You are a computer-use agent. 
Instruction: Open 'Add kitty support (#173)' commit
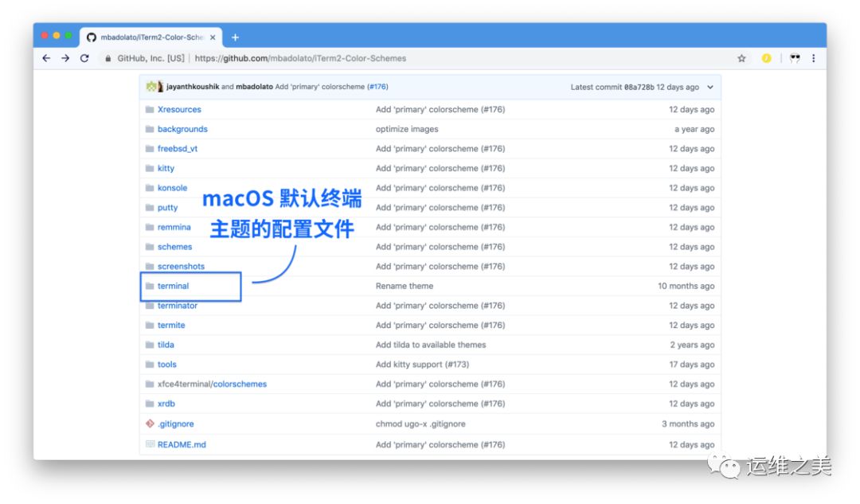pyautogui.click(x=422, y=364)
